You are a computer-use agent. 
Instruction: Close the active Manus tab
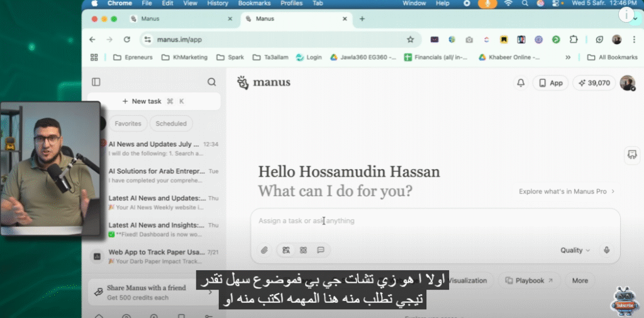[x=345, y=19]
